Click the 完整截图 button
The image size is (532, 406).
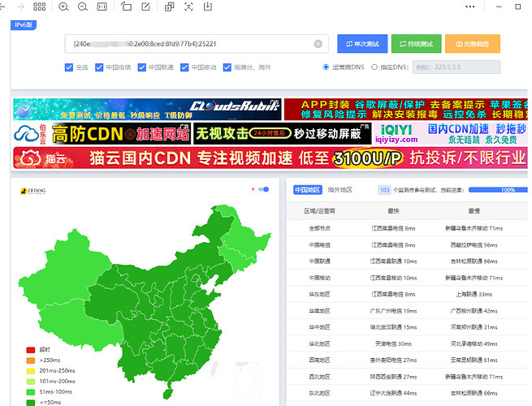(473, 44)
